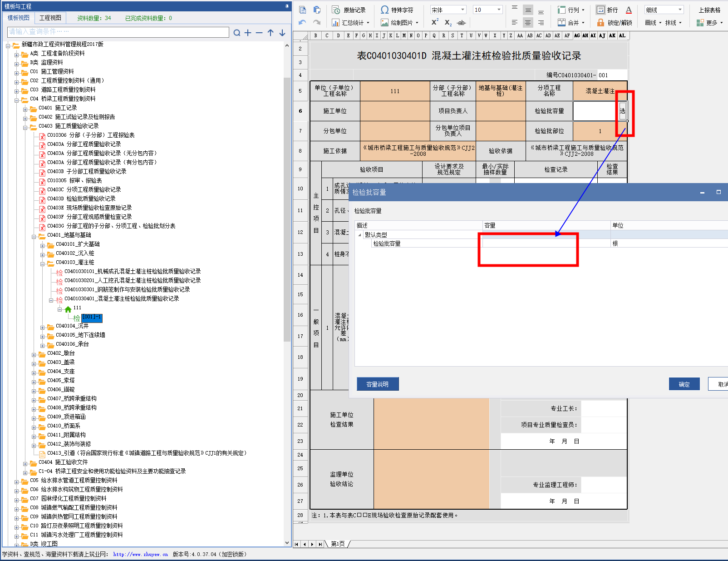Click the plus expand-all icon

point(248,33)
